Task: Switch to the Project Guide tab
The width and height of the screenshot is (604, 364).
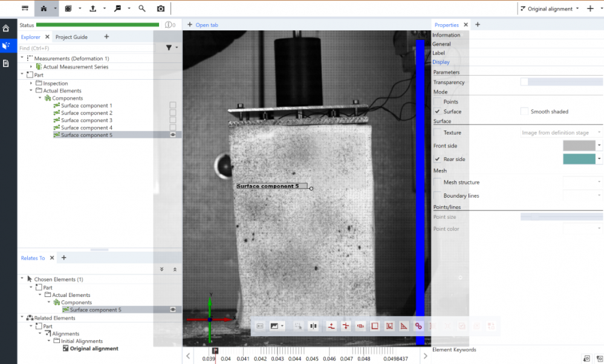Action: pyautogui.click(x=71, y=37)
